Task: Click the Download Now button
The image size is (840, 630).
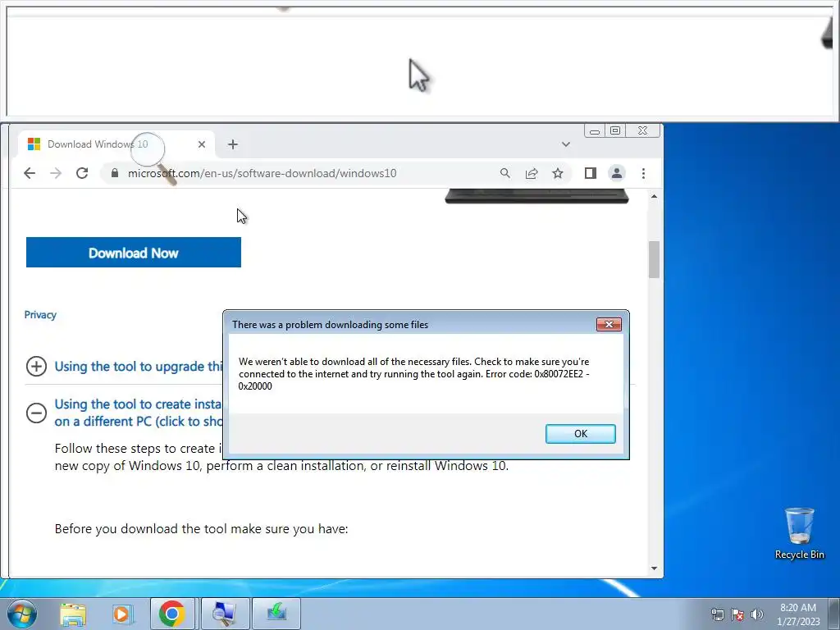Action: click(134, 253)
